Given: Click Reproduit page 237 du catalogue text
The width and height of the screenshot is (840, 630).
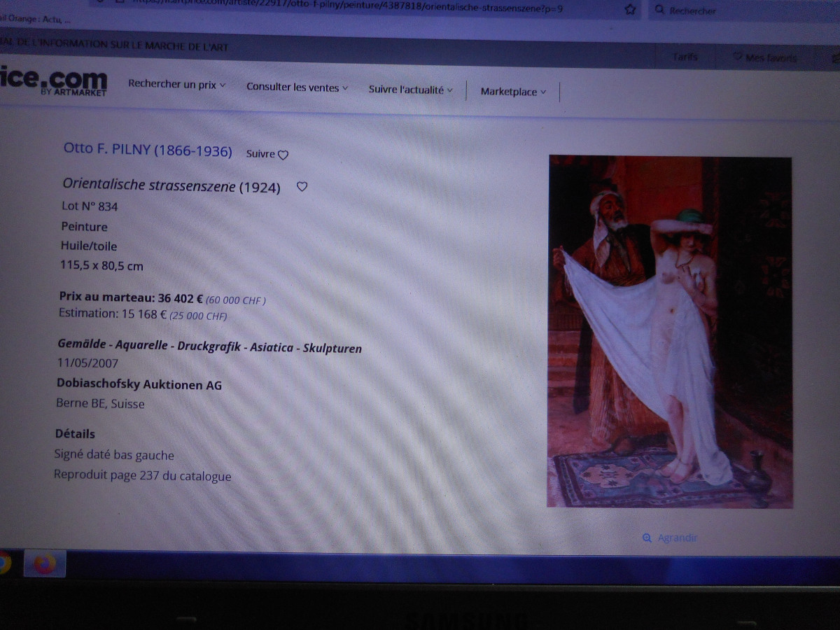Looking at the screenshot, I should [142, 476].
